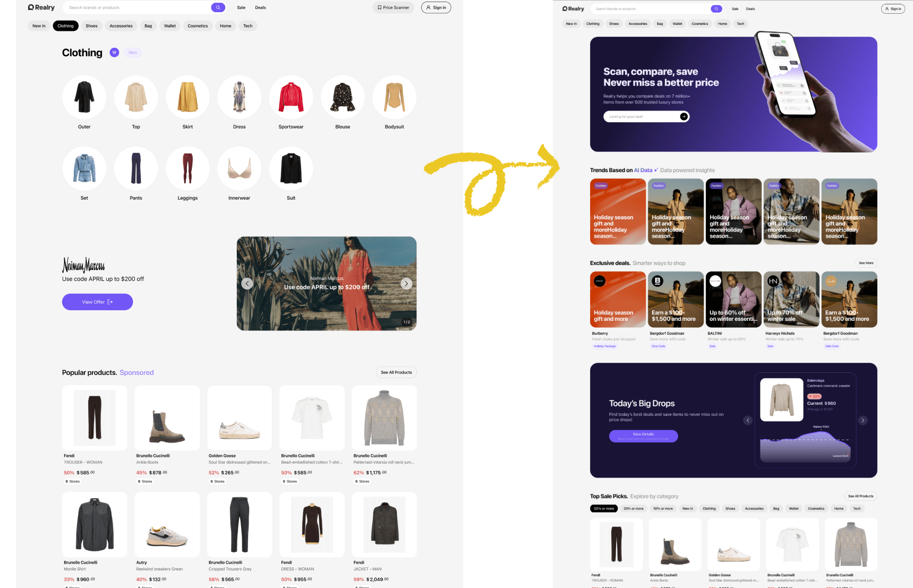913x588 pixels.
Task: Open the Fendi Dress Woman $955 card
Action: pos(312,539)
